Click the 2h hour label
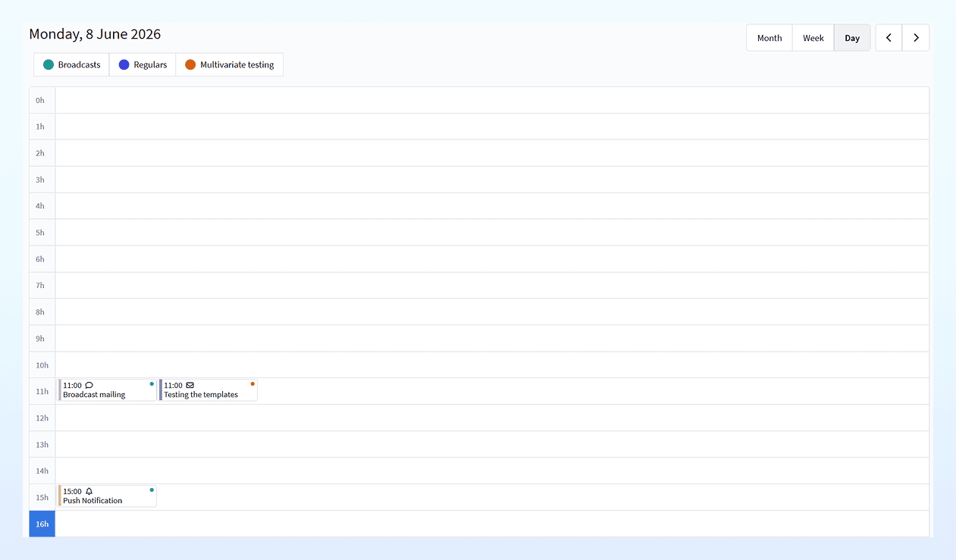956x560 pixels. click(x=41, y=153)
